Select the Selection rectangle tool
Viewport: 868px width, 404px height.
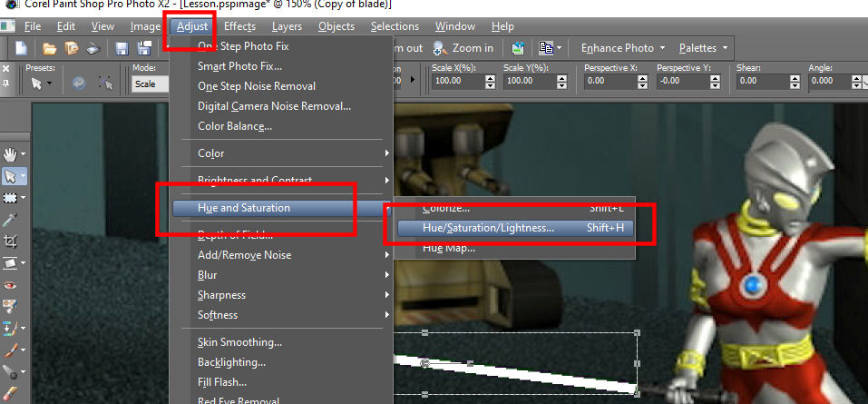click(x=11, y=198)
